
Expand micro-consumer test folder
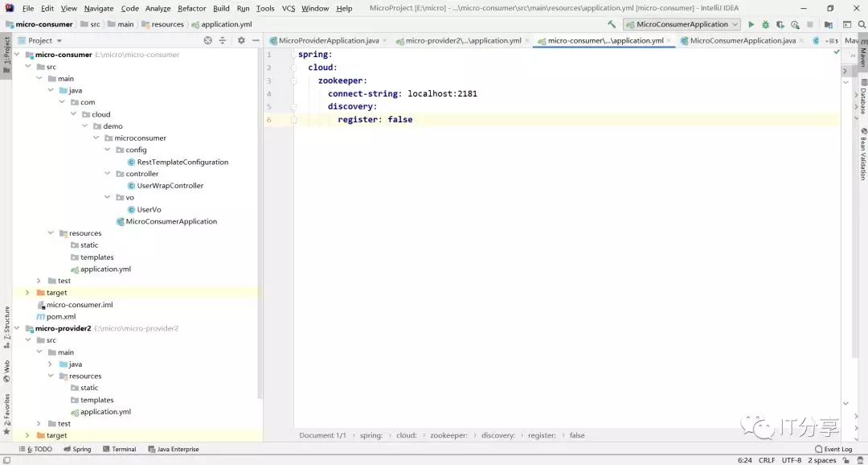pyautogui.click(x=39, y=281)
